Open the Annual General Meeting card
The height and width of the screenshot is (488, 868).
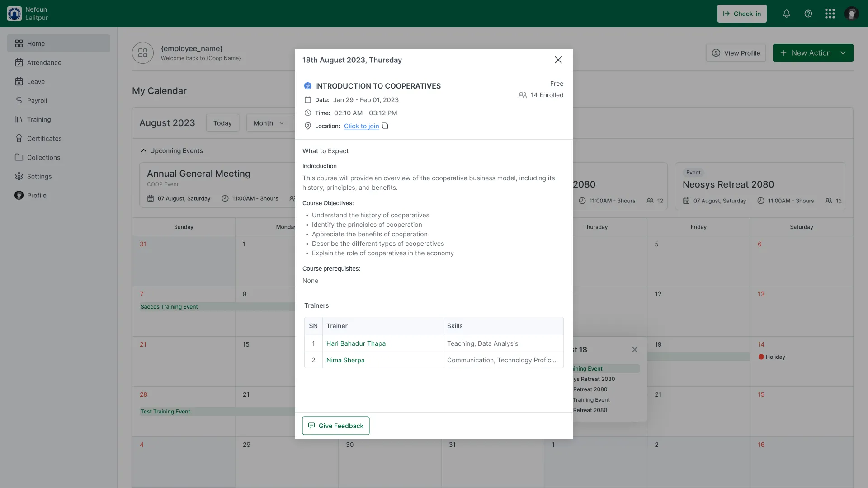pyautogui.click(x=217, y=185)
